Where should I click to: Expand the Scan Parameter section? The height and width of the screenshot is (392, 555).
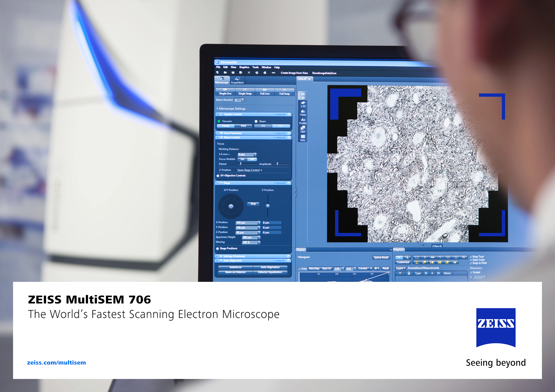point(218,133)
